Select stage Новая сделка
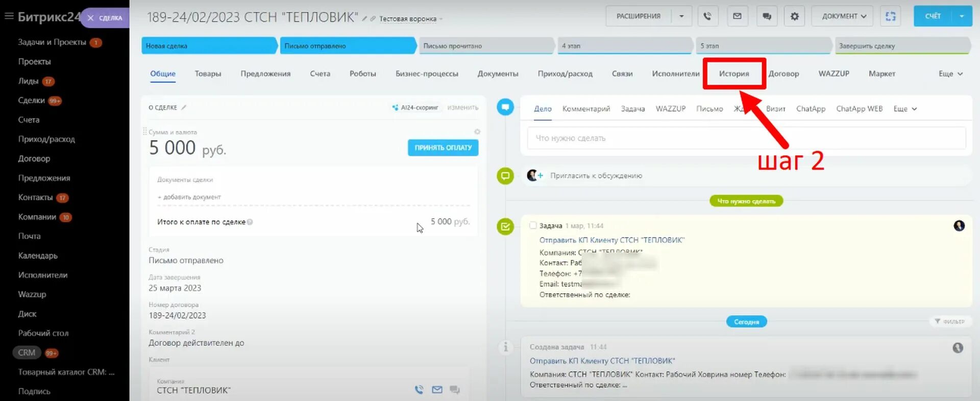Viewport: 980px width, 401px height. 209,46
